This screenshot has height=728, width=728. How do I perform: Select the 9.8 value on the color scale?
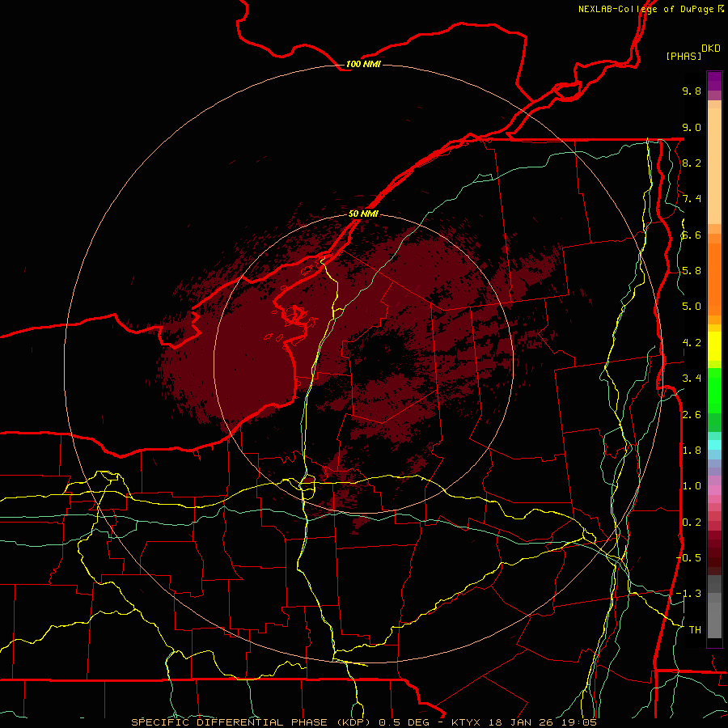[x=692, y=91]
